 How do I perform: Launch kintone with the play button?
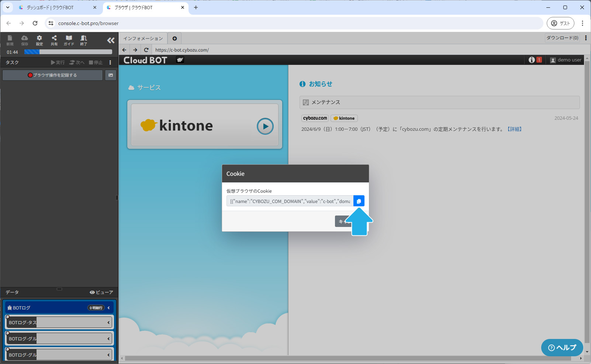(x=265, y=126)
